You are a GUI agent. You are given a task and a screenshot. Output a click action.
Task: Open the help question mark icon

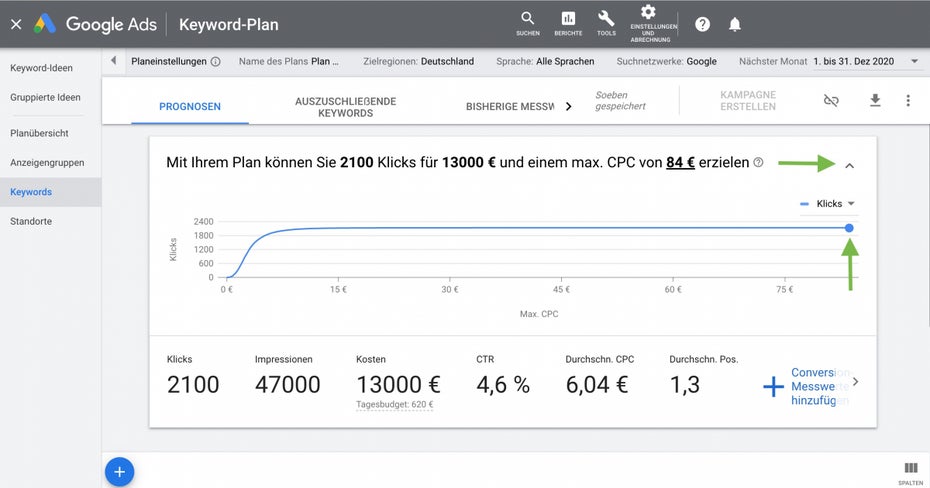(702, 24)
